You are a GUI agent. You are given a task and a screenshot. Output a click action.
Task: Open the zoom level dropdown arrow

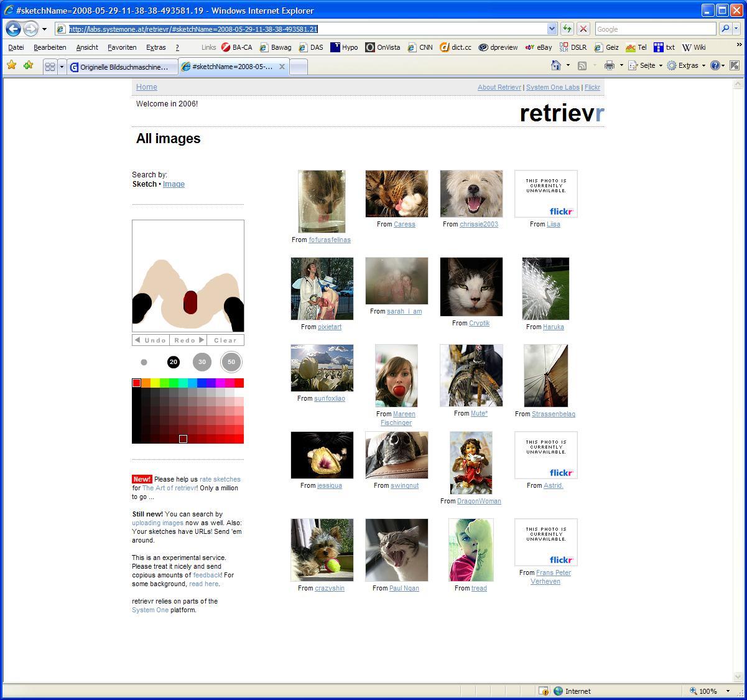click(728, 691)
